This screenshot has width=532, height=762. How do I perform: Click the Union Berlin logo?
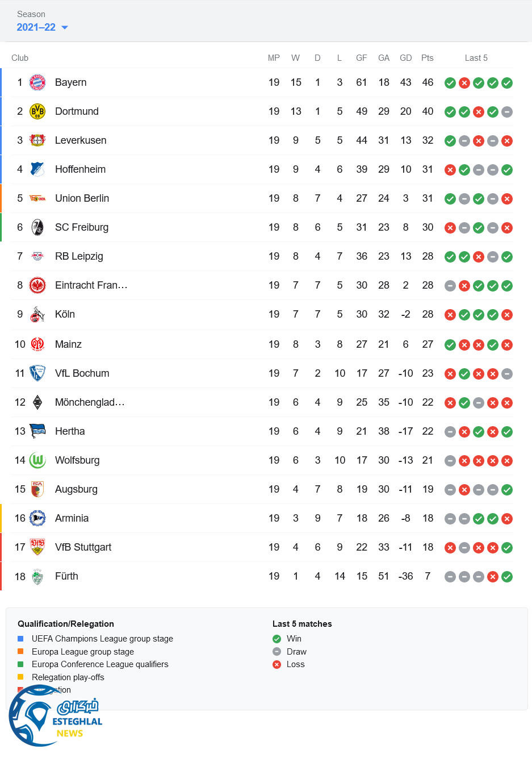37,198
